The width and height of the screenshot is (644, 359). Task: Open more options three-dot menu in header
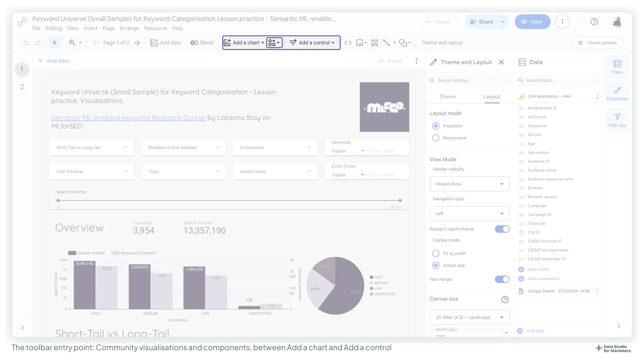(x=562, y=22)
